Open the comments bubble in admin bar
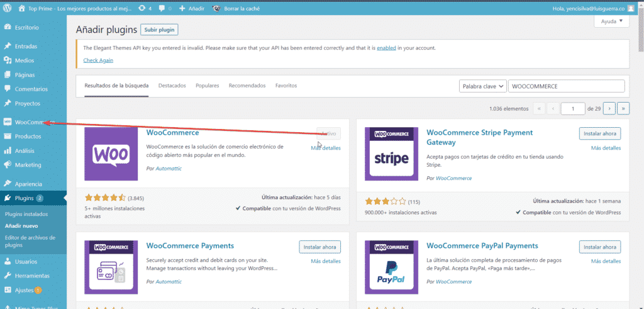Screen dimensions: 644x309 [x=164, y=8]
